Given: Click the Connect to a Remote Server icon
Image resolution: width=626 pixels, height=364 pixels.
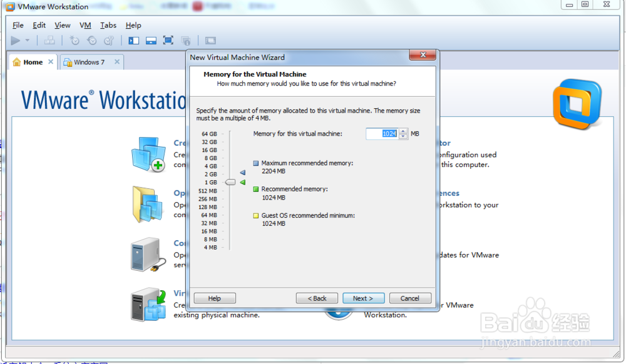Looking at the screenshot, I should tap(148, 254).
